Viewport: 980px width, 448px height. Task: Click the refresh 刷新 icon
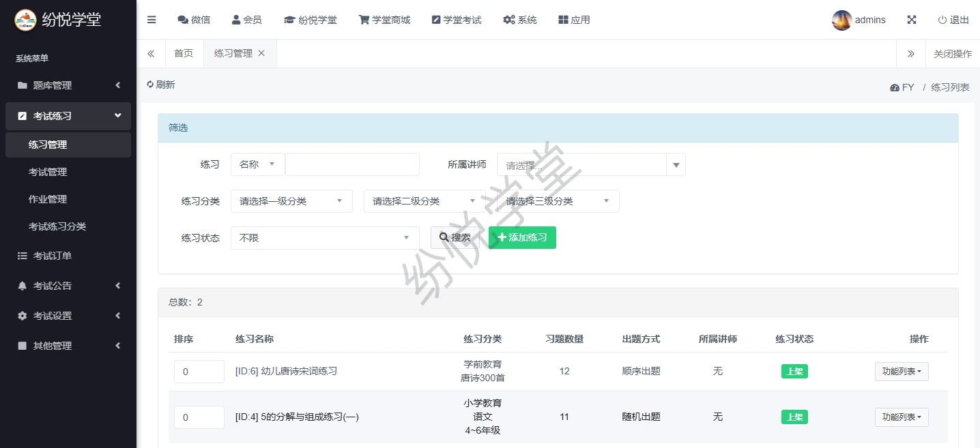click(151, 85)
